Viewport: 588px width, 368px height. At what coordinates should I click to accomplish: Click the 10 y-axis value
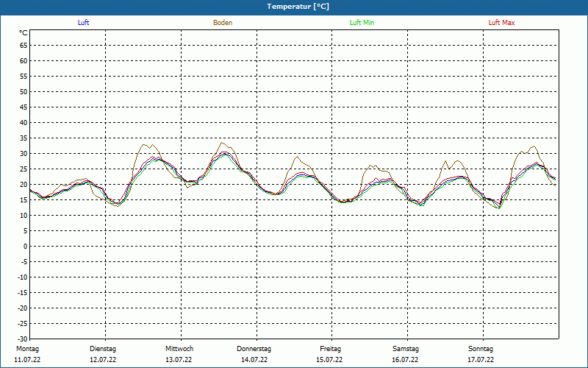[24, 216]
